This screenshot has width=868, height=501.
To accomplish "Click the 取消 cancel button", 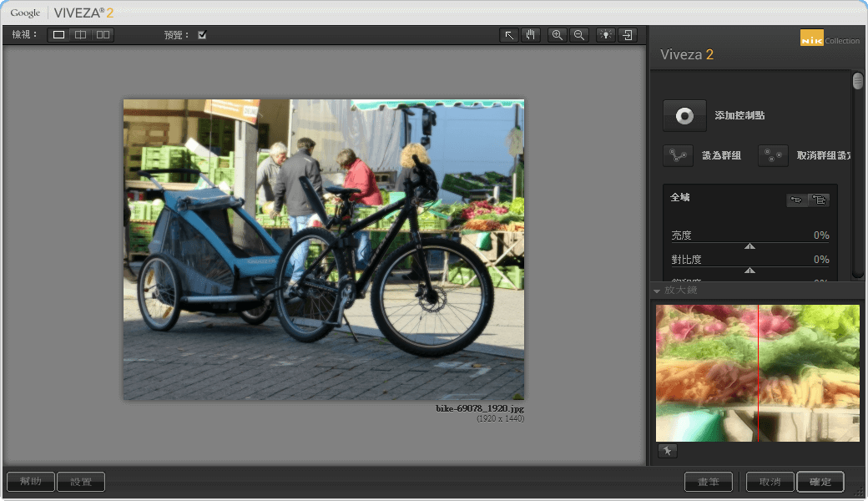I will pos(770,482).
